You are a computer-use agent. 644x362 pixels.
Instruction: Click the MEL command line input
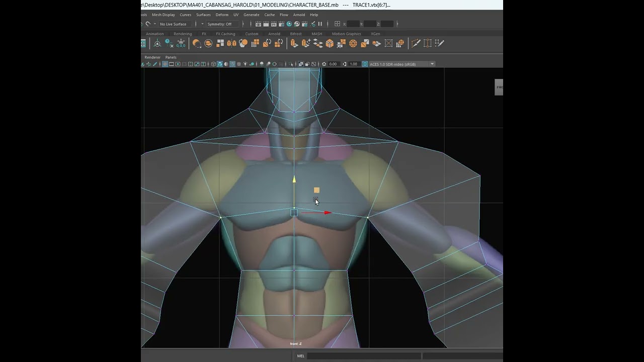coord(364,356)
